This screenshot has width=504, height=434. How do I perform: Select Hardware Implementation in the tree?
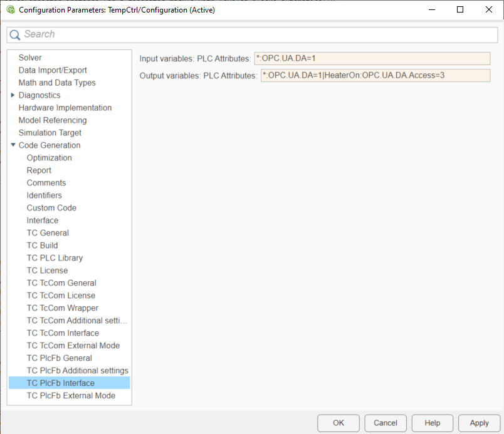(65, 108)
